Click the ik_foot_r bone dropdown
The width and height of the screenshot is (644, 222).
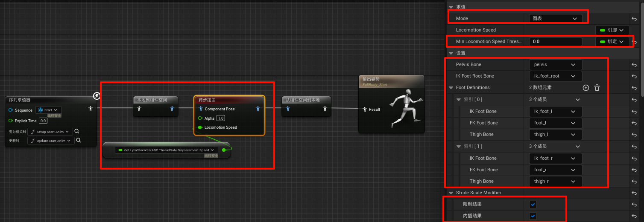pos(556,158)
